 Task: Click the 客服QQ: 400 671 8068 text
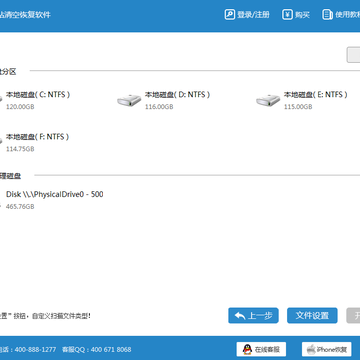tap(96, 349)
